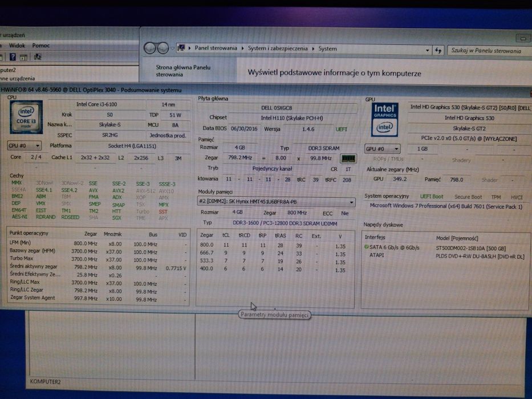Click System i zabezpieczenia breadcrumb
This screenshot has width=532, height=399.
tap(278, 48)
